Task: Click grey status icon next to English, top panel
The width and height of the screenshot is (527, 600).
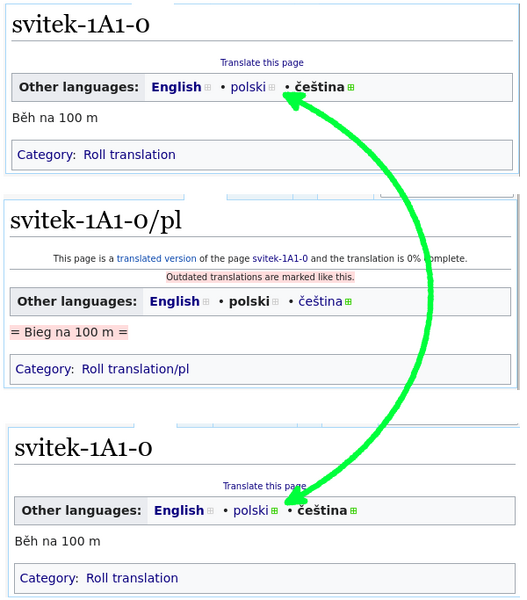Action: [208, 87]
